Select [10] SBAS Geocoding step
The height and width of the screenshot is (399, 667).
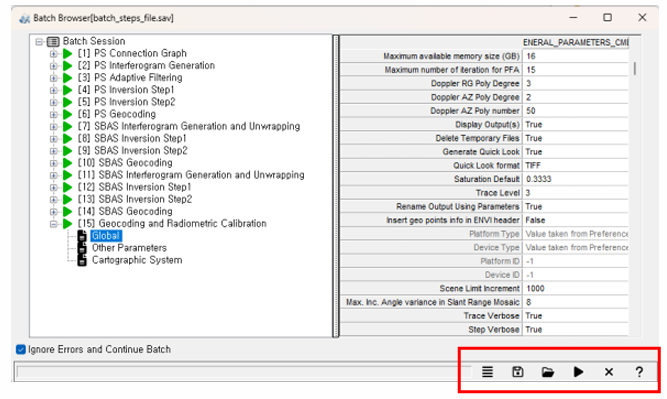tap(125, 163)
